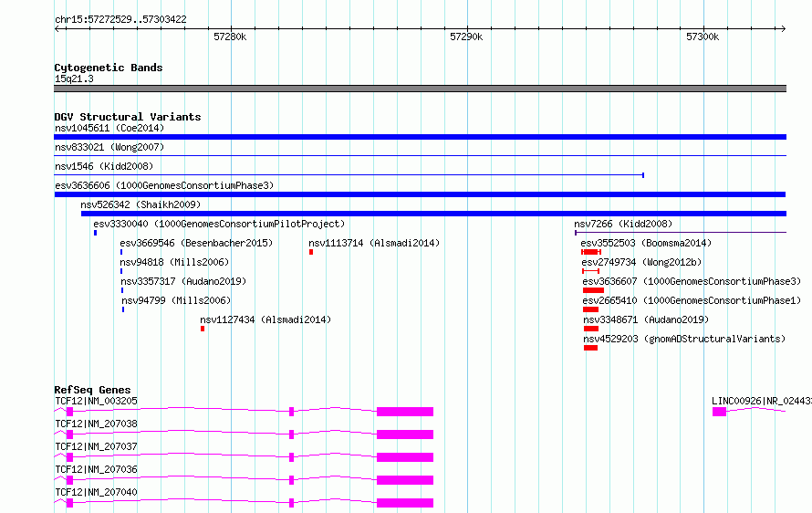
Task: Select esv3330040 (1000GenomesConsortiumPilotProject) label
Action: [219, 224]
